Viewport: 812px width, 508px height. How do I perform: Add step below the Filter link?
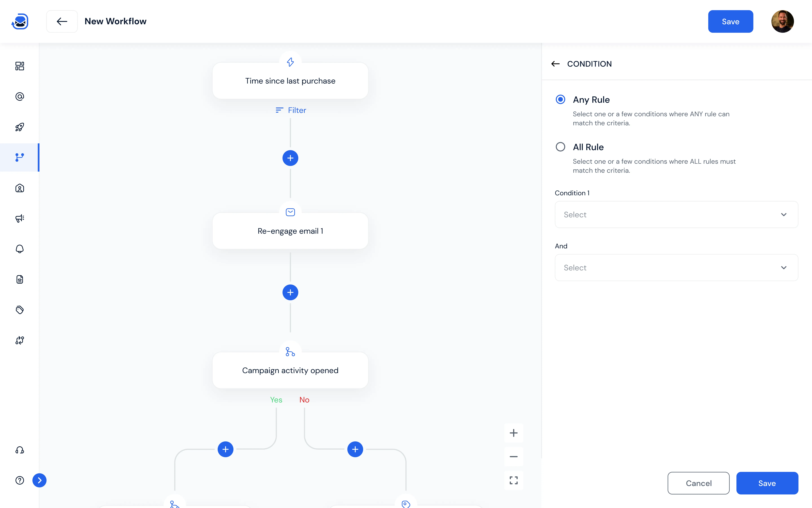pos(290,158)
